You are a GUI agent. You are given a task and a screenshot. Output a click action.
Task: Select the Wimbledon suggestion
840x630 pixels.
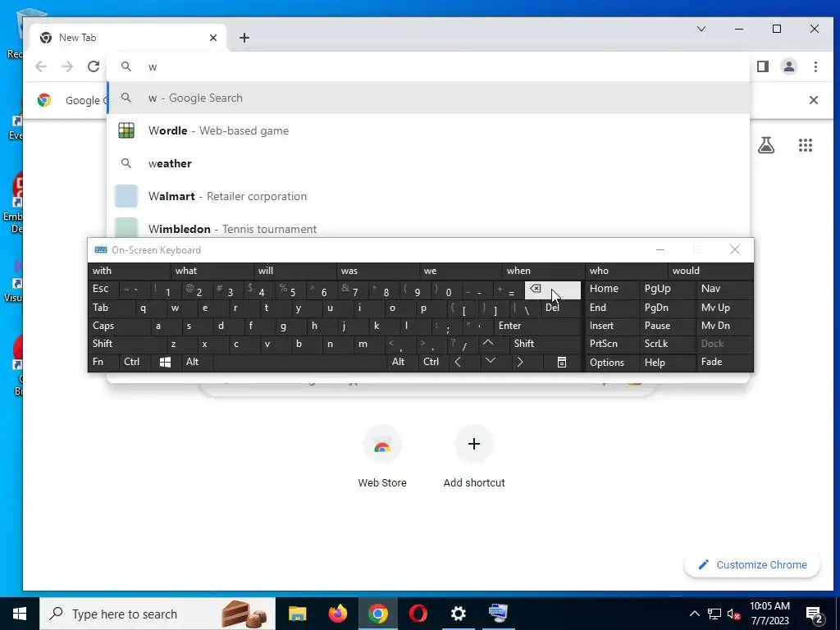coord(428,228)
